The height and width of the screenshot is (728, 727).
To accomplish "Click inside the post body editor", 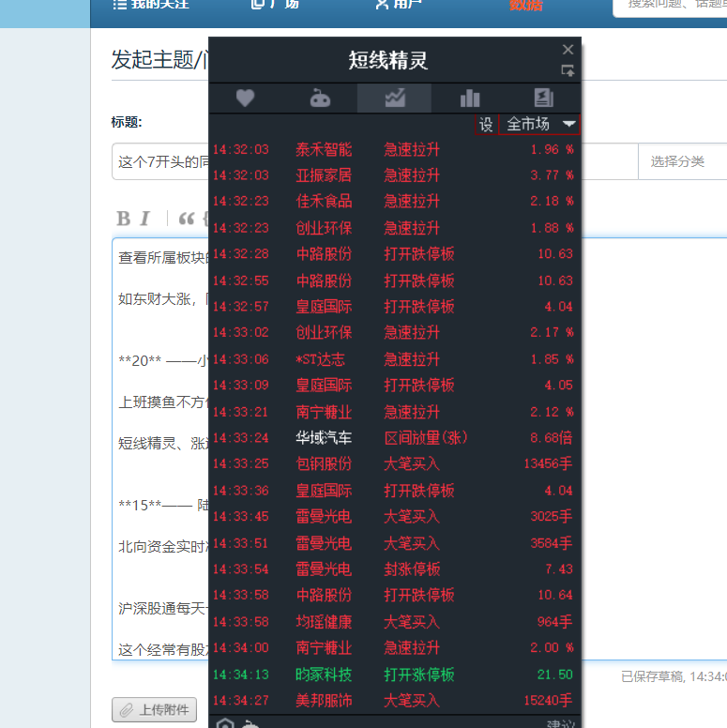I will 160,448.
